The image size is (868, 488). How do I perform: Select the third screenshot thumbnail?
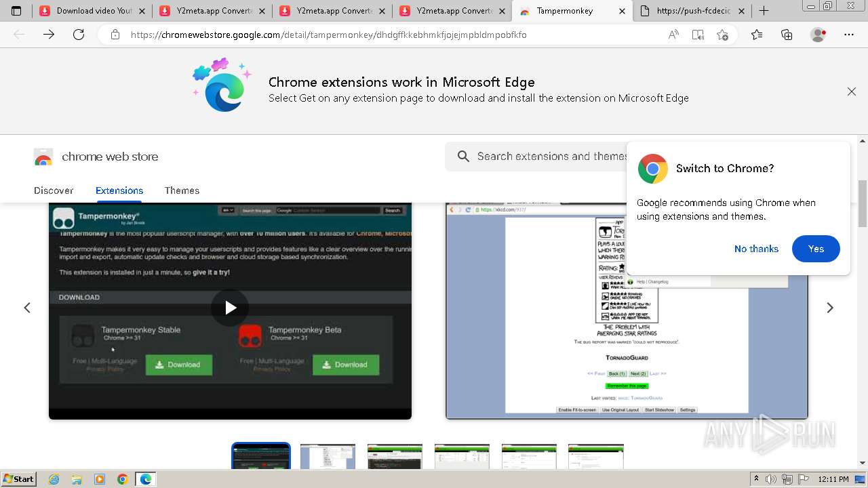point(395,456)
